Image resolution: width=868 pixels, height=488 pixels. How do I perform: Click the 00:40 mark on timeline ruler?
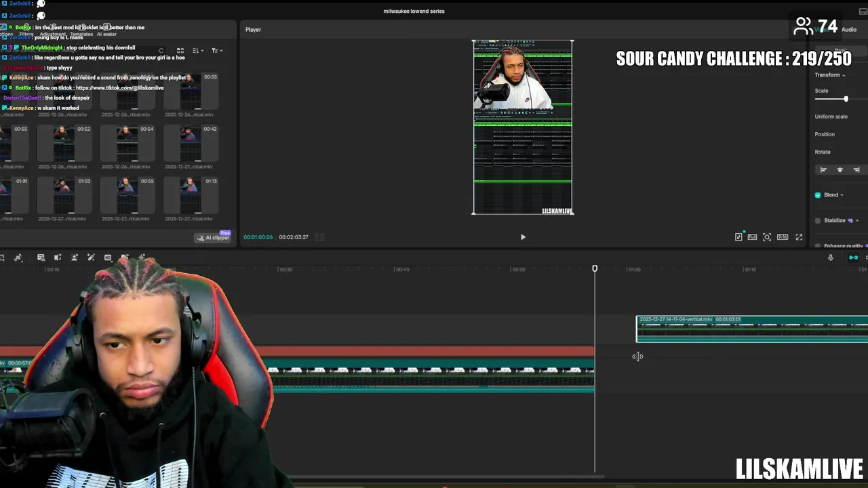(x=403, y=270)
